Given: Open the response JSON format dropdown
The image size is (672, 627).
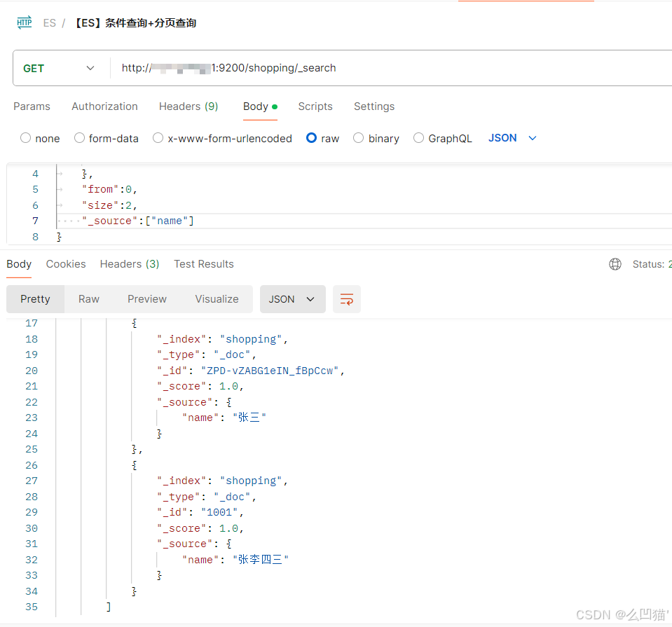Looking at the screenshot, I should (x=292, y=299).
